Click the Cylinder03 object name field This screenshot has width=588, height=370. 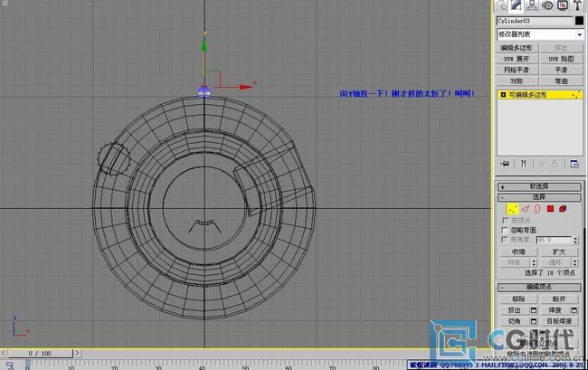click(x=535, y=21)
